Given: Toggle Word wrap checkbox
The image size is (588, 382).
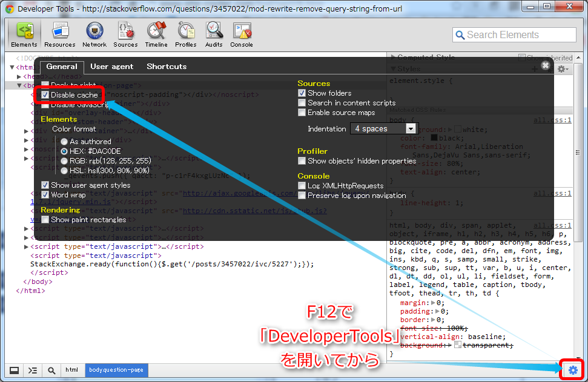Looking at the screenshot, I should [x=45, y=195].
